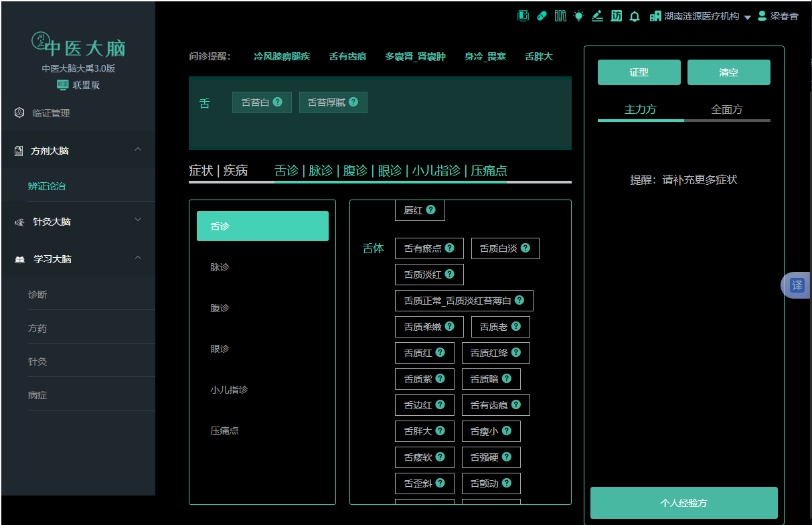Open the bookshelf icon in top toolbar
Viewport: 812px width, 525px height.
(560, 16)
